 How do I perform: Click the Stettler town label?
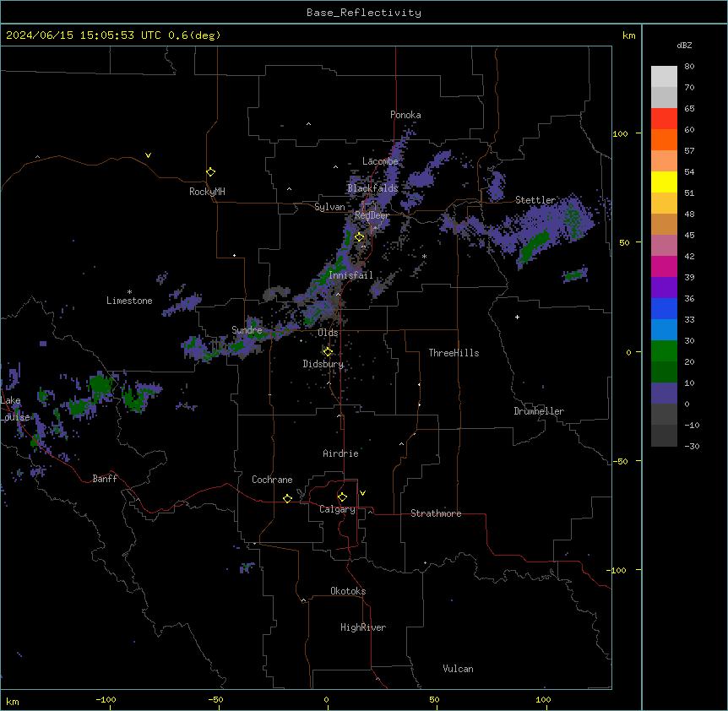click(535, 200)
